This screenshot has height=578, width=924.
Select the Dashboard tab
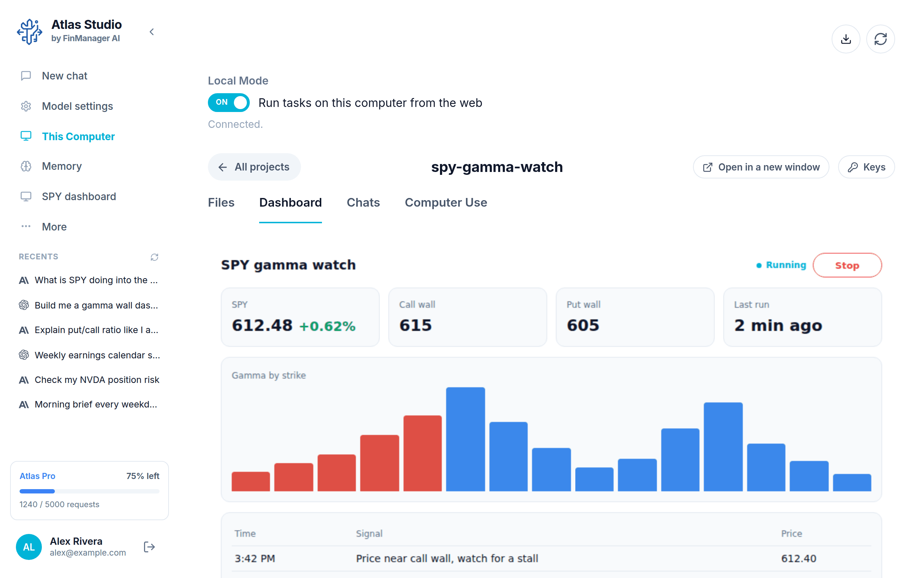tap(290, 203)
